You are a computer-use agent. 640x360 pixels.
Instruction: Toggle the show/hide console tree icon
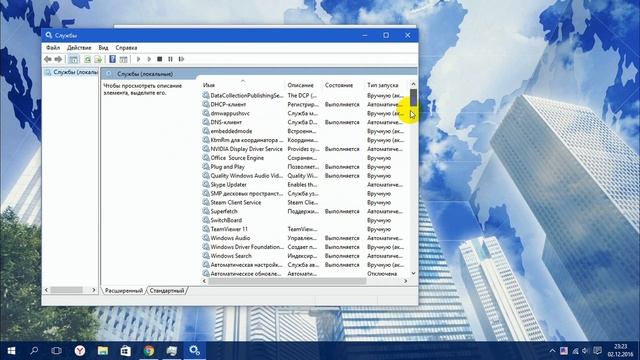(73, 59)
